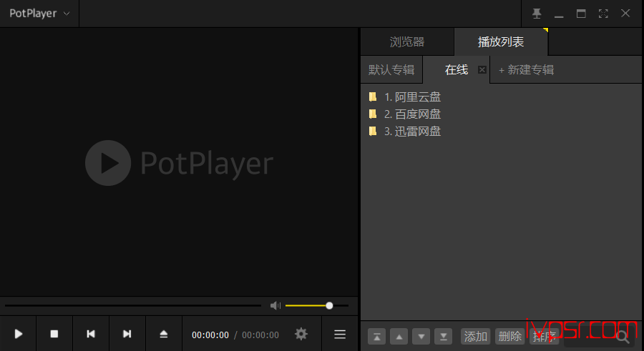Stop playback with the stop button

click(x=54, y=334)
